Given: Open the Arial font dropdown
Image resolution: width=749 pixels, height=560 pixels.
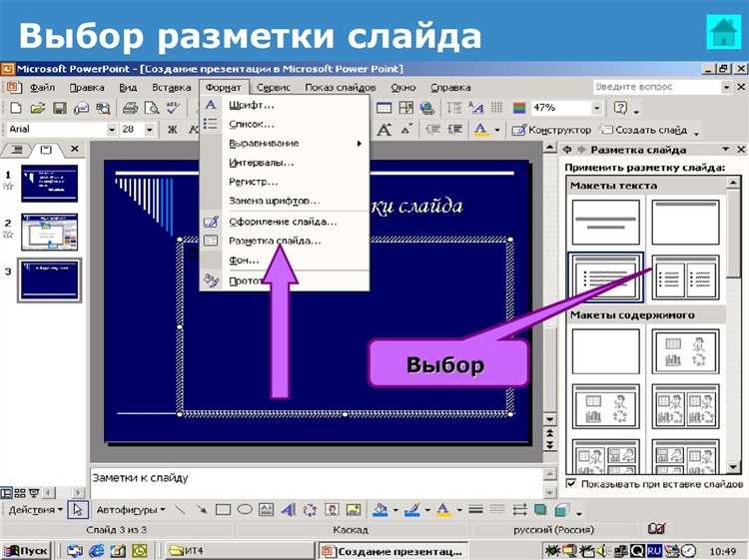Looking at the screenshot, I should (x=111, y=130).
